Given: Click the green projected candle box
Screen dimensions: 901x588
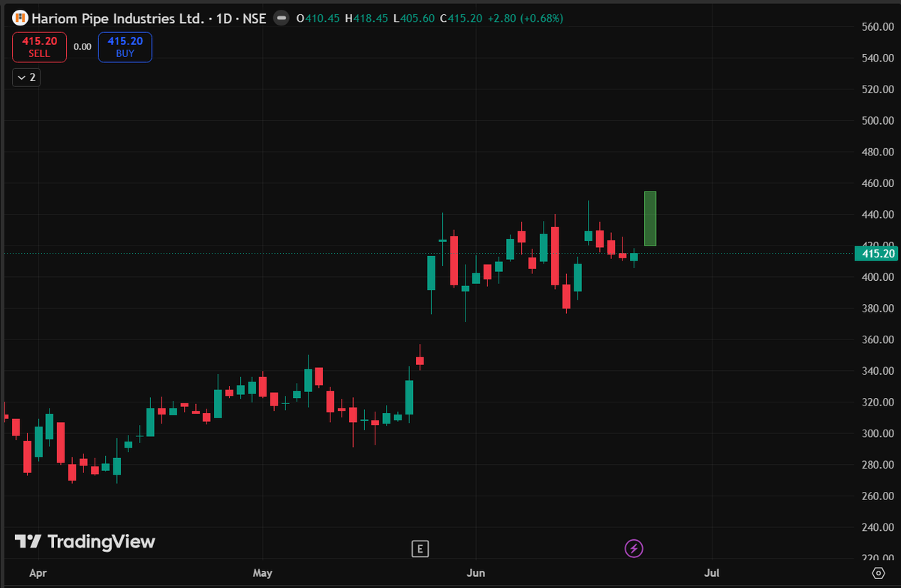Looking at the screenshot, I should pyautogui.click(x=650, y=219).
